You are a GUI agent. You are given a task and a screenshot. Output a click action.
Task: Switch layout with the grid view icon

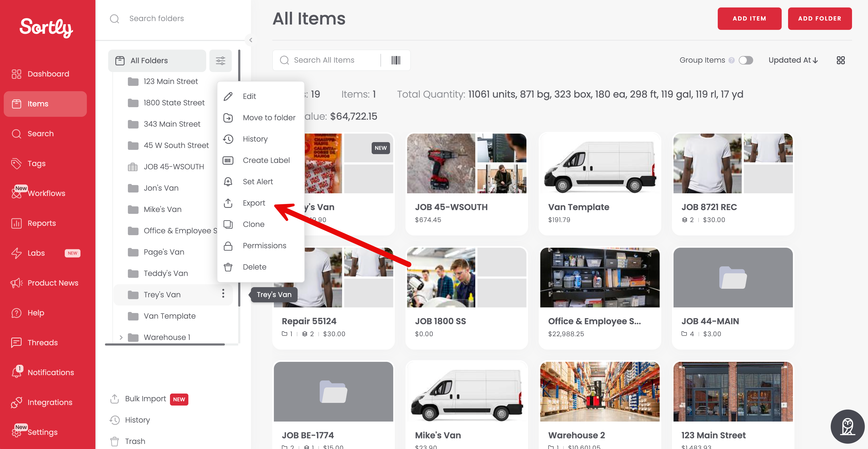click(840, 60)
